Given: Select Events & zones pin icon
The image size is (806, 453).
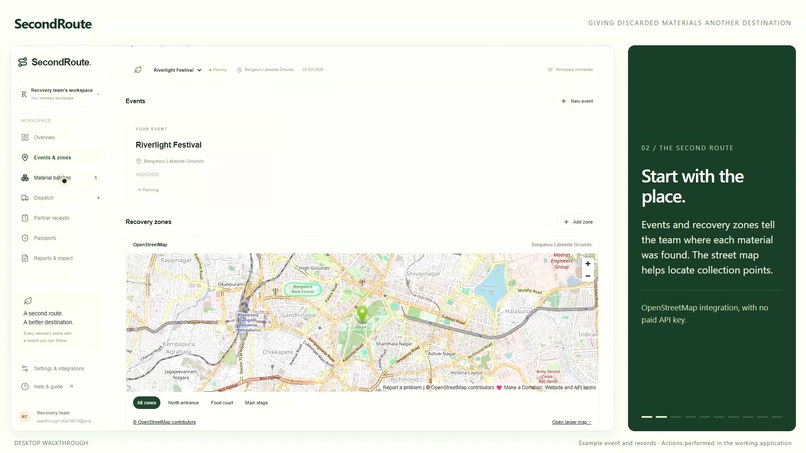Looking at the screenshot, I should point(25,157).
